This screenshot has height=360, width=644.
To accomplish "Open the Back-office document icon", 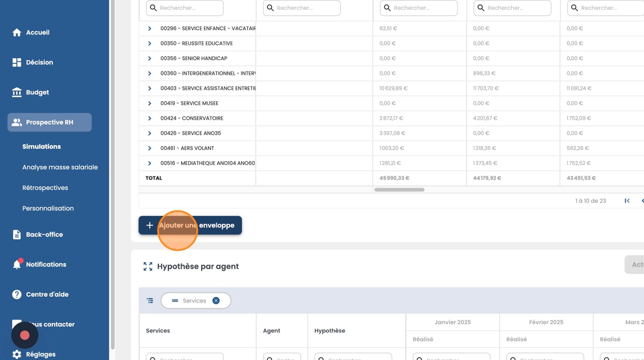I will coord(17,235).
